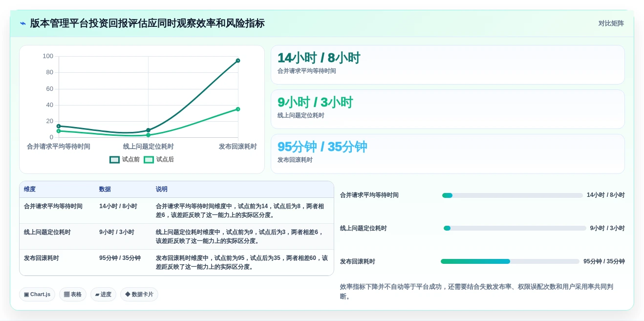
Task: Click the 数据 column header
Action: pyautogui.click(x=105, y=189)
